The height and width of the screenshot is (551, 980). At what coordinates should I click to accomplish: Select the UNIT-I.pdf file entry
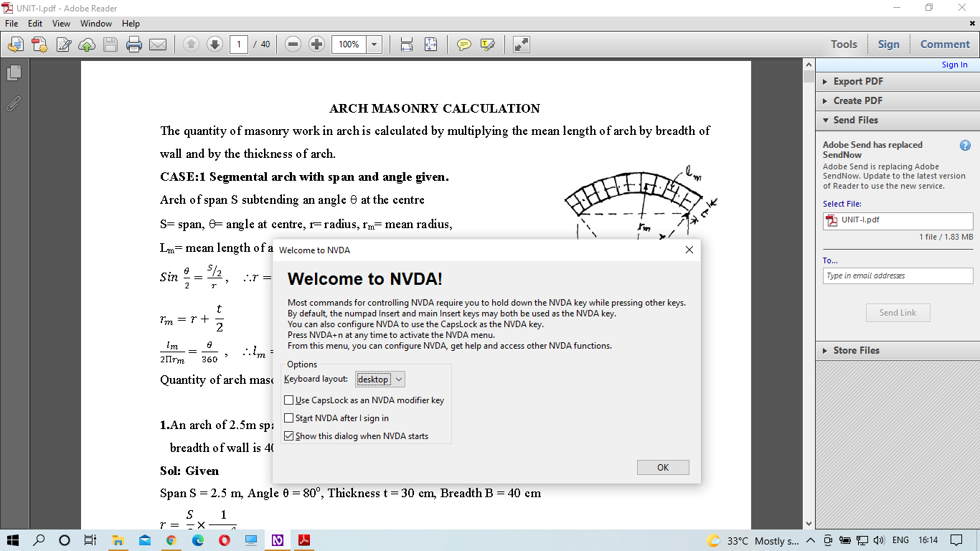pyautogui.click(x=897, y=220)
